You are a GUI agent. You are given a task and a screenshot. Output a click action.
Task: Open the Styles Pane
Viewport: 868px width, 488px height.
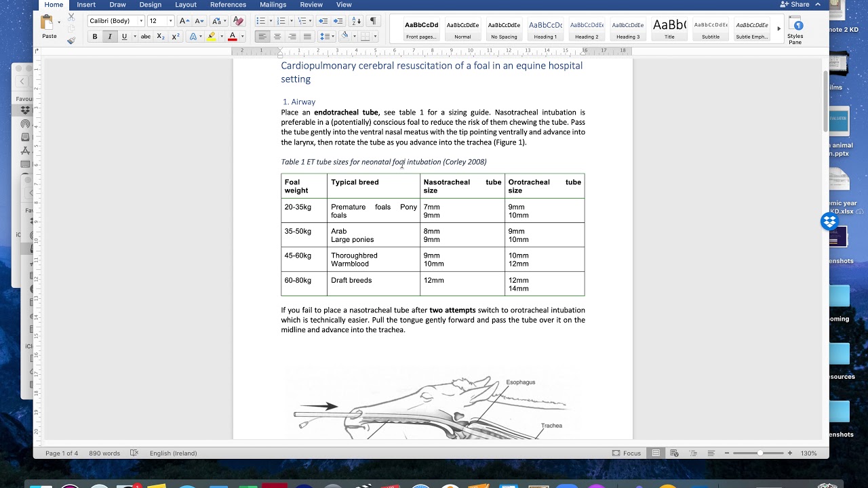[x=795, y=32]
